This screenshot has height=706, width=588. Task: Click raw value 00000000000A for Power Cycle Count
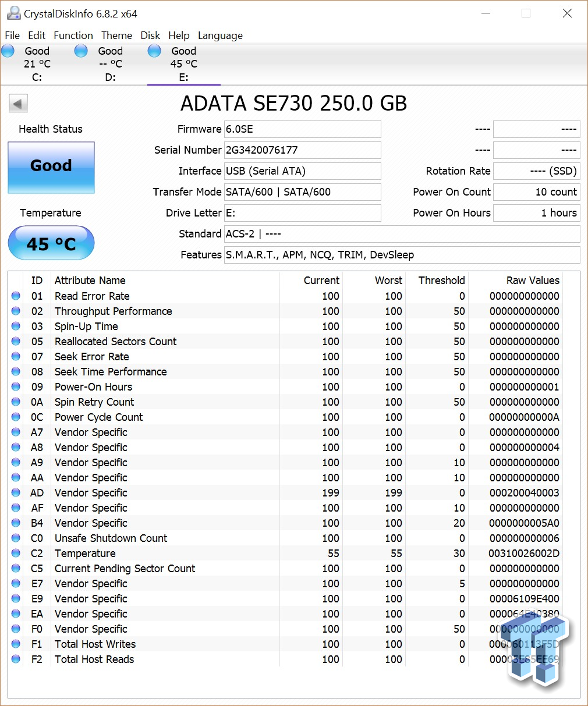coord(524,417)
